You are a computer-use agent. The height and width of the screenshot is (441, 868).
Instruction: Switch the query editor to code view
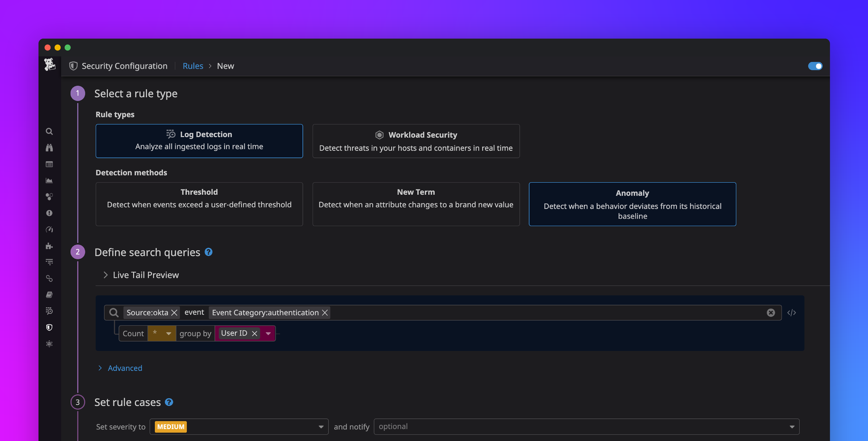coord(791,313)
